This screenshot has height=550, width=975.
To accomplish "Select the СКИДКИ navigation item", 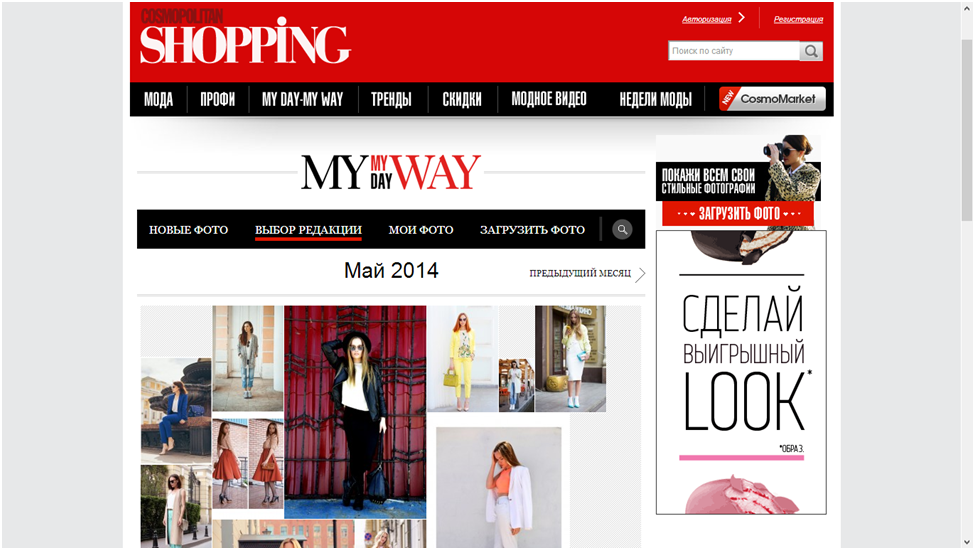I will pyautogui.click(x=462, y=99).
